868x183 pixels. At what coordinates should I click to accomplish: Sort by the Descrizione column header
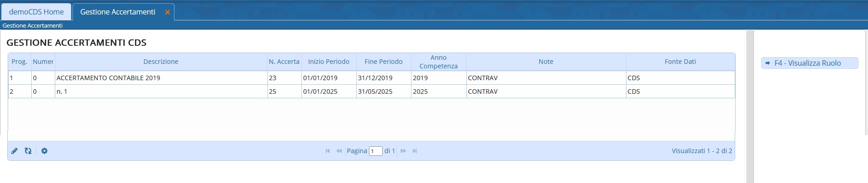pyautogui.click(x=160, y=62)
